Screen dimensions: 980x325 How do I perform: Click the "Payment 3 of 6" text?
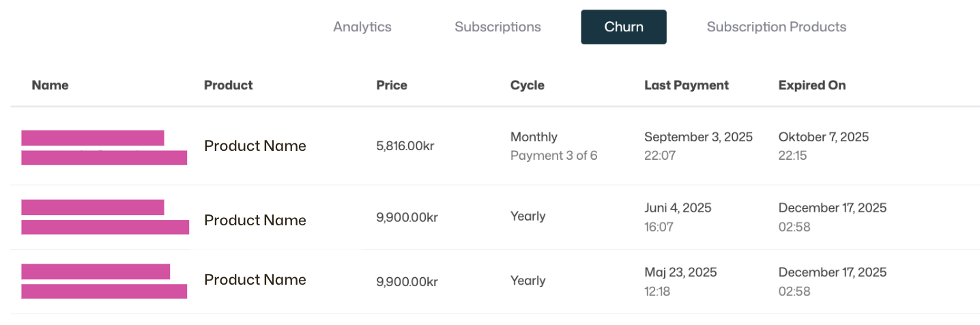[x=553, y=156]
